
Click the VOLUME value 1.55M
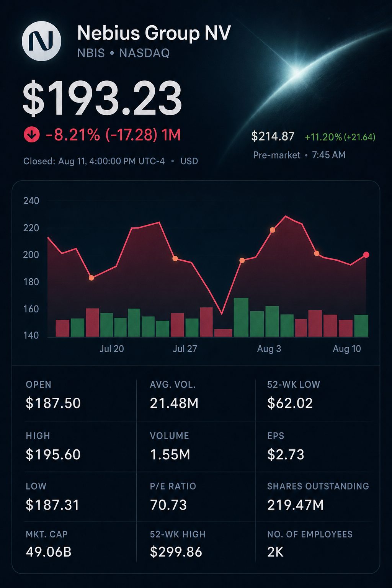click(170, 454)
